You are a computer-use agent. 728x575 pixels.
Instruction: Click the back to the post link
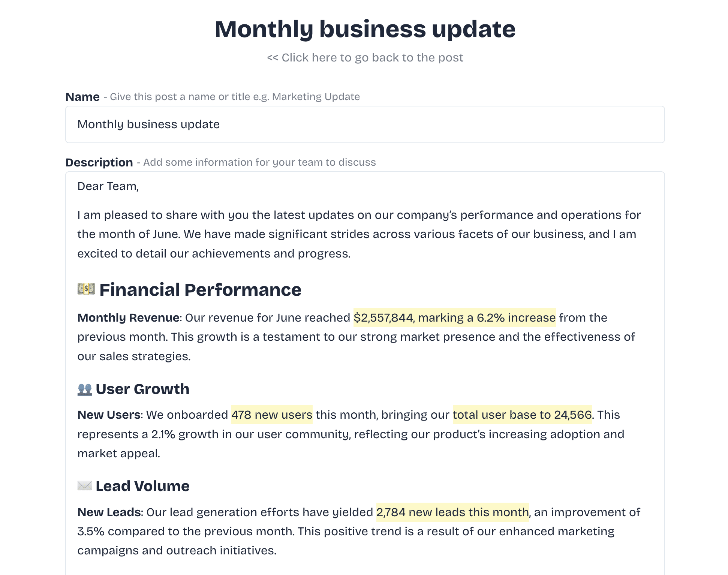(365, 57)
